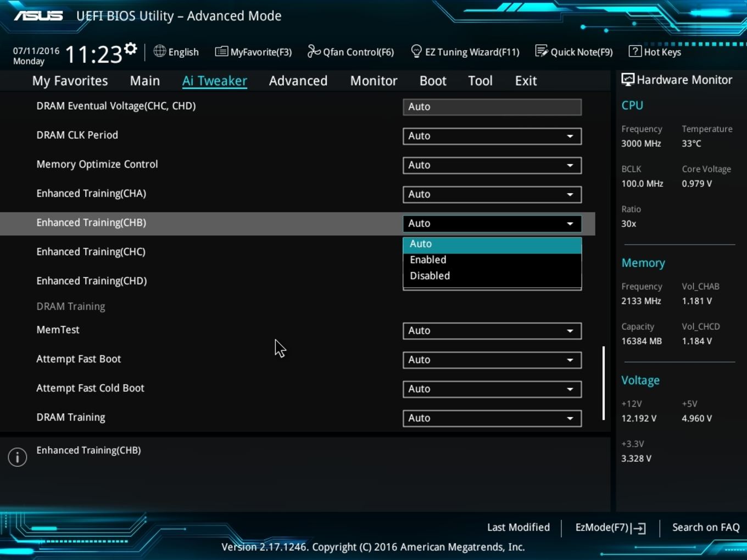
Task: Choose Auto in the open list
Action: (492, 244)
